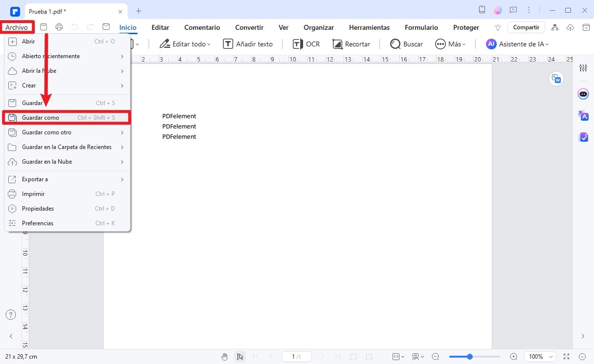
Task: Click the PDFelement app logo
Action: tap(15, 11)
